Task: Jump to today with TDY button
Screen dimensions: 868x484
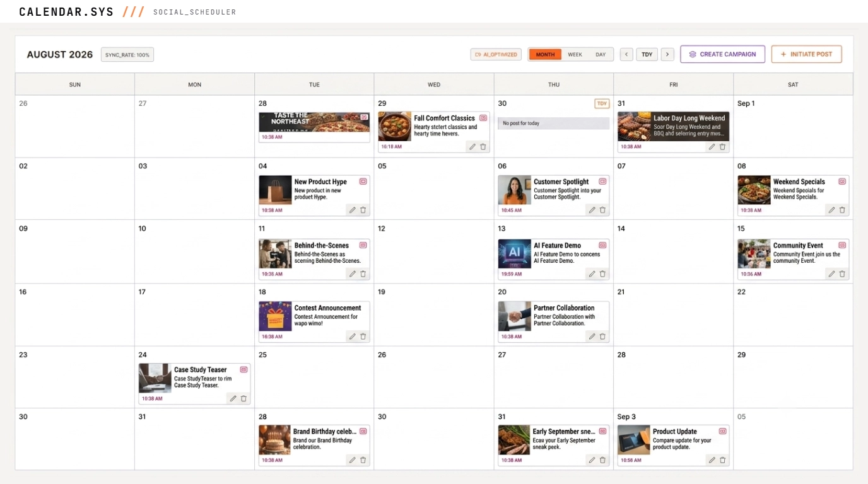Action: tap(647, 54)
